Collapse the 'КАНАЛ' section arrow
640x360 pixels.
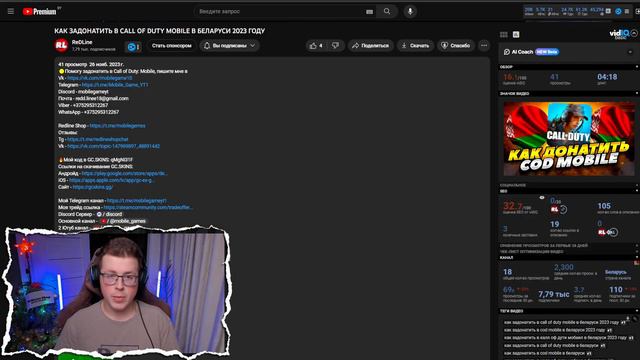tap(637, 258)
